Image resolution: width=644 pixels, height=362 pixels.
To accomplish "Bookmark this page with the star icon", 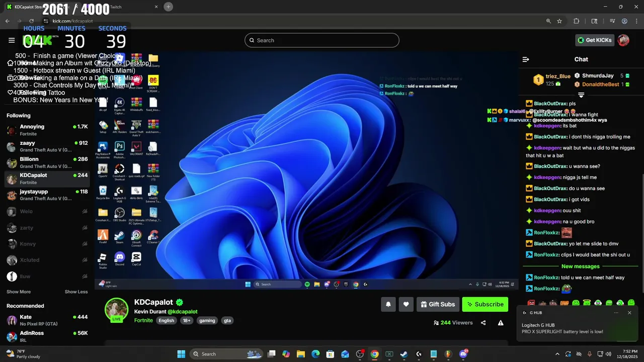I will [559, 21].
